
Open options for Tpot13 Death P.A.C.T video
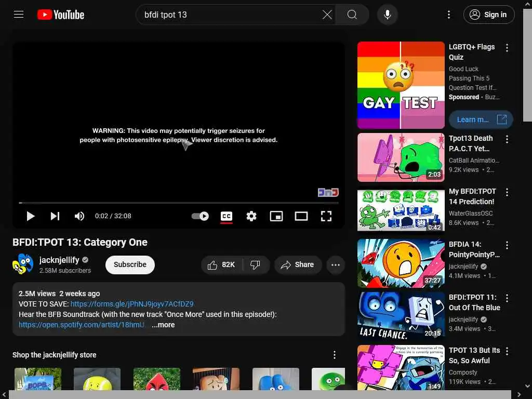pyautogui.click(x=507, y=139)
